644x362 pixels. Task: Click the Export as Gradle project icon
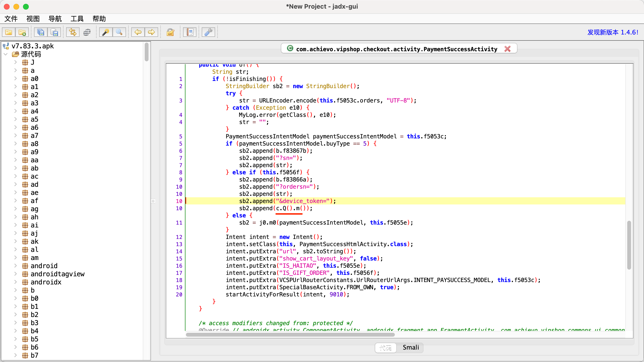click(54, 32)
